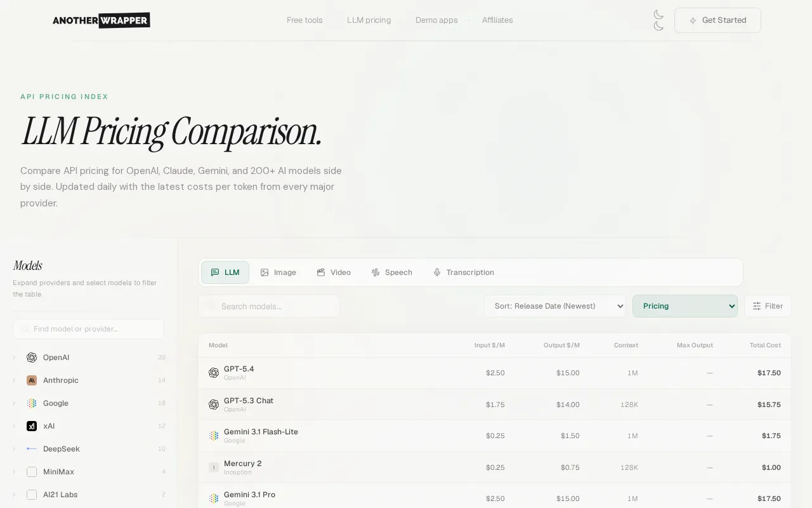Click the Inception icon beside Mercury 2

(214, 467)
